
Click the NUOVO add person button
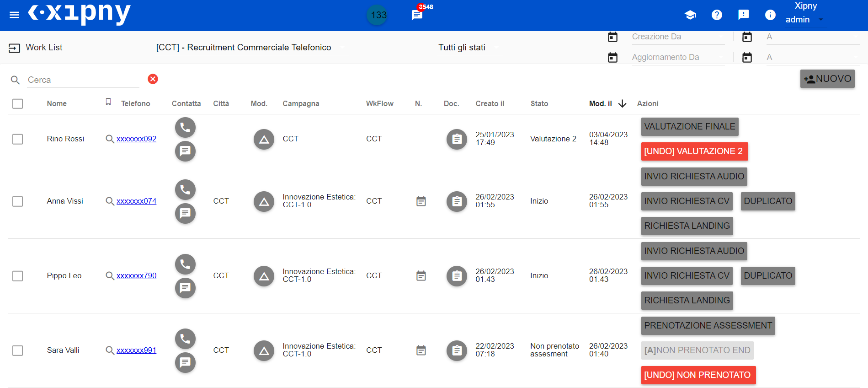click(827, 79)
